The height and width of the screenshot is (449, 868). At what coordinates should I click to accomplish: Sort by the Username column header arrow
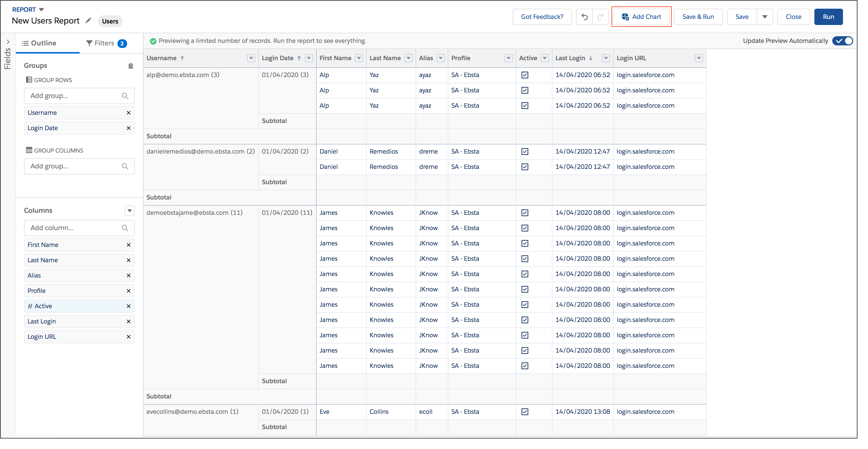[x=182, y=58]
